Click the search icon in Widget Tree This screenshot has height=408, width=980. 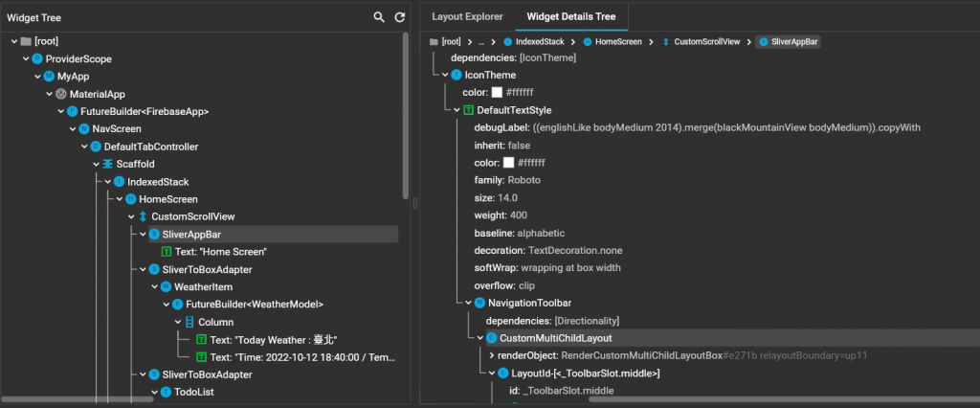[x=380, y=17]
